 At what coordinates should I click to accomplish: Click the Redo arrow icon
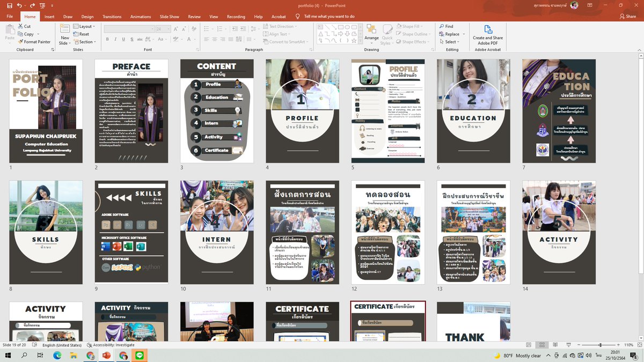coord(32,5)
